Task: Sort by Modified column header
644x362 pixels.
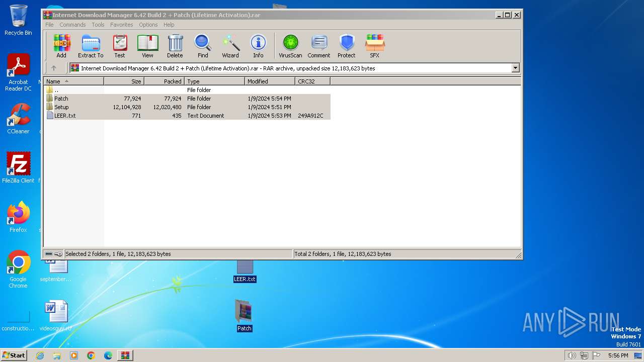Action: [270, 81]
